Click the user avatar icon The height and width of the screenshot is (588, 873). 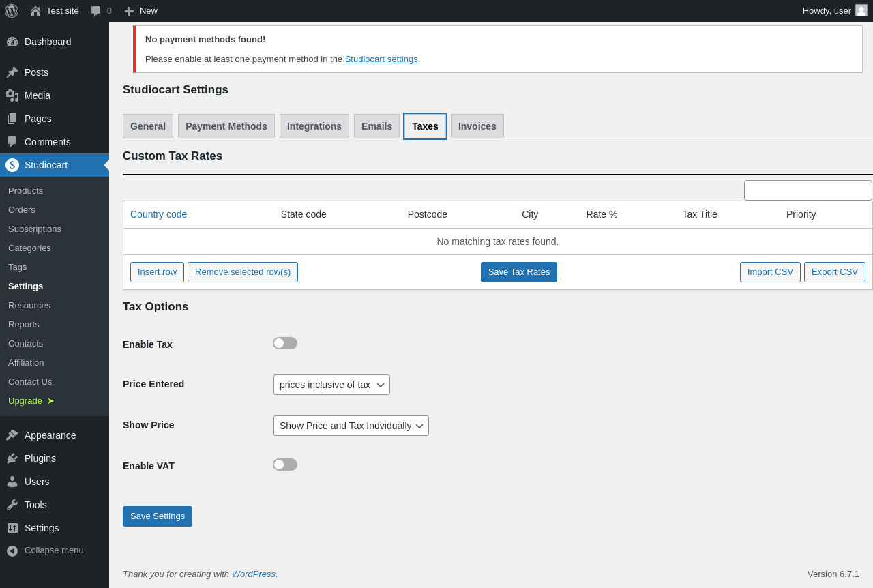861,10
